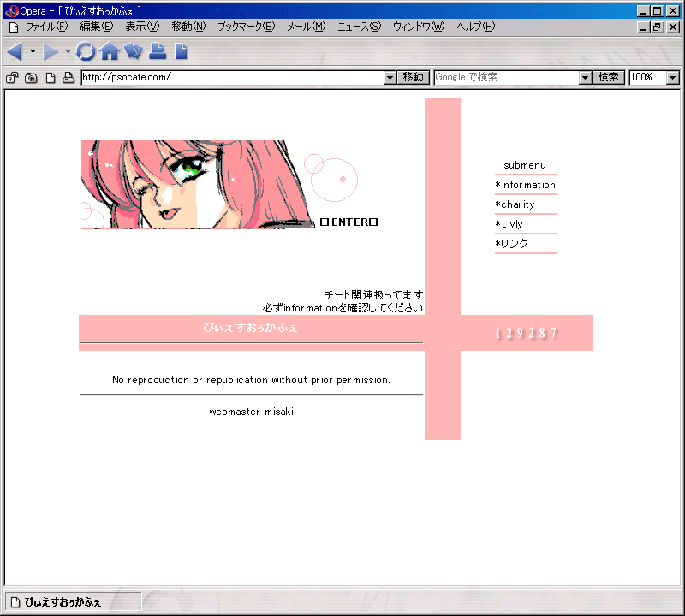Click in the Google で検索 field

pos(507,78)
